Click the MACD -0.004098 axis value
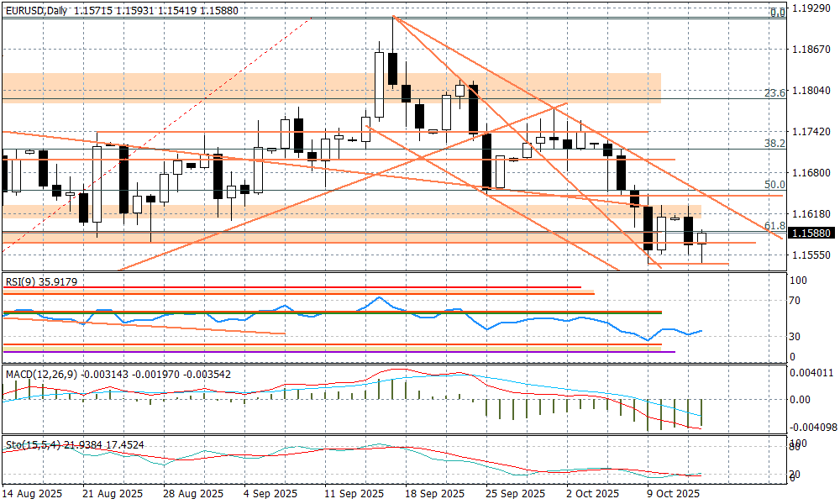Image resolution: width=840 pixels, height=504 pixels. 812,427
